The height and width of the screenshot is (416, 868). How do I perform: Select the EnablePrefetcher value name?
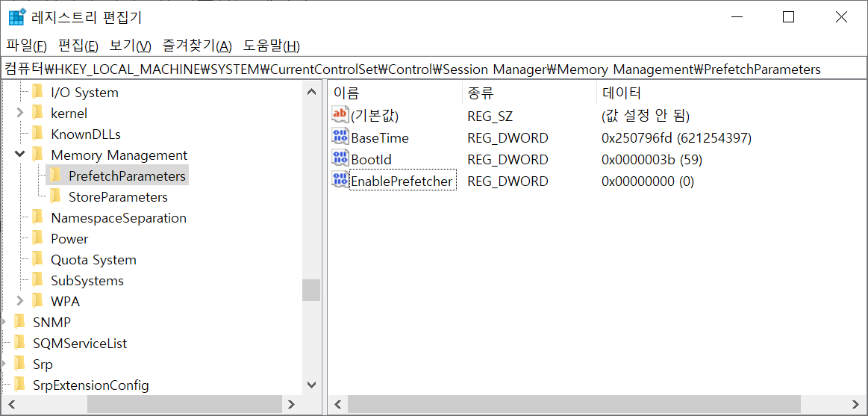pos(402,181)
